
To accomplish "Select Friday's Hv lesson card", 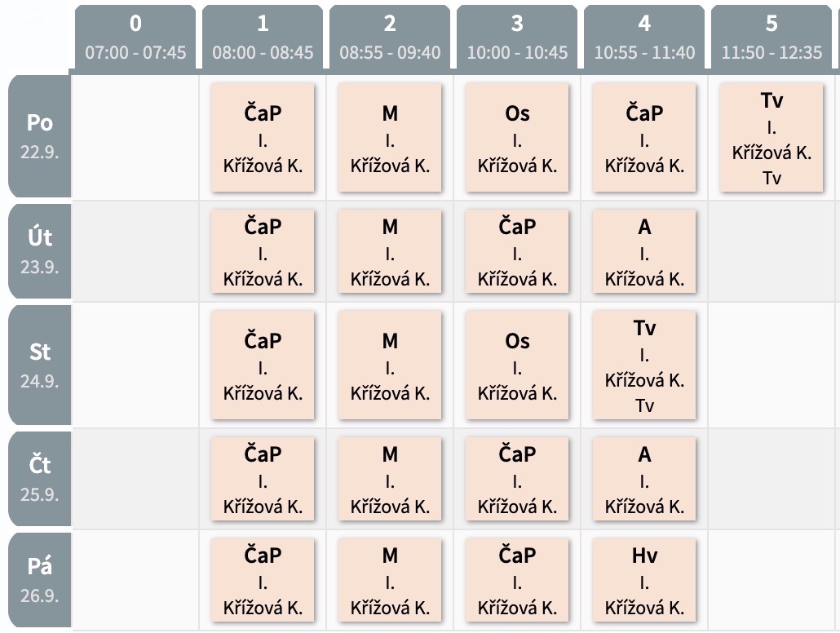I will [644, 580].
